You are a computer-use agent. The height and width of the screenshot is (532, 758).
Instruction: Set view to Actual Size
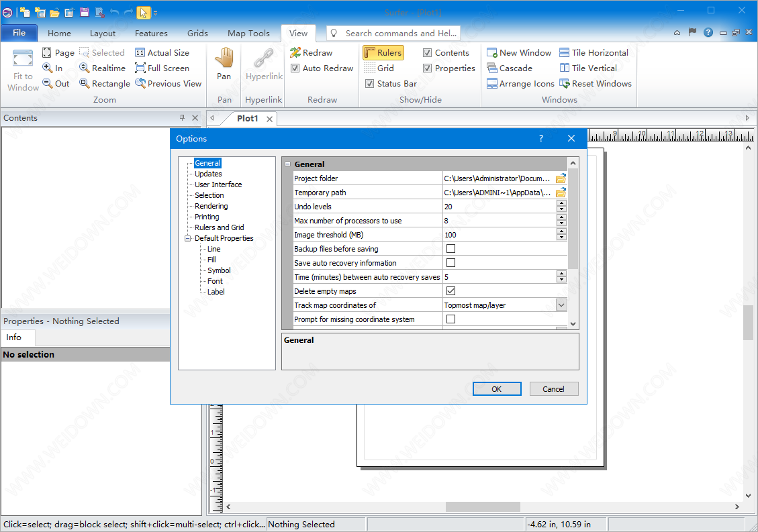(162, 53)
